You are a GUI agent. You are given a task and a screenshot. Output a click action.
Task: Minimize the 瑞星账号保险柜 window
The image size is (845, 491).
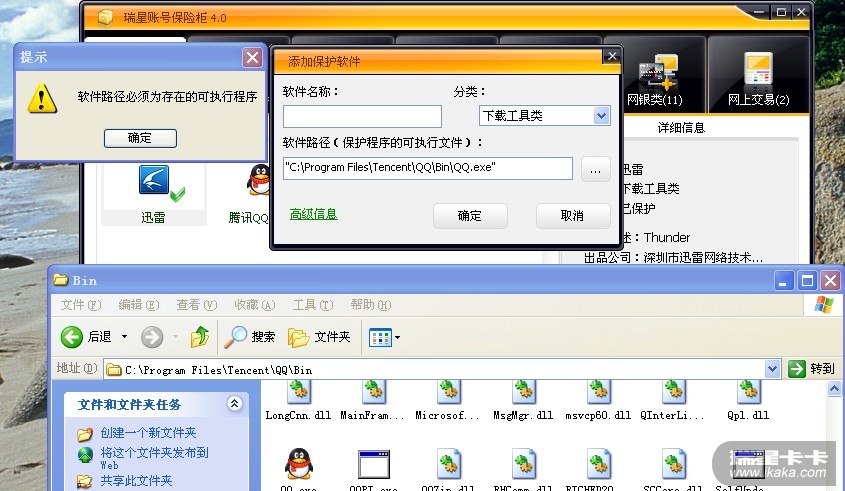pyautogui.click(x=759, y=12)
